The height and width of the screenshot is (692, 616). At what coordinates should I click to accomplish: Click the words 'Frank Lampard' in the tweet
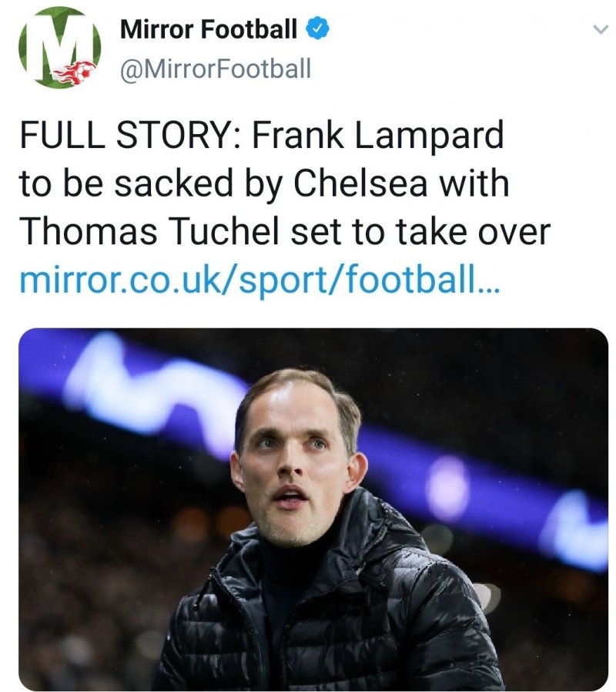[377, 136]
